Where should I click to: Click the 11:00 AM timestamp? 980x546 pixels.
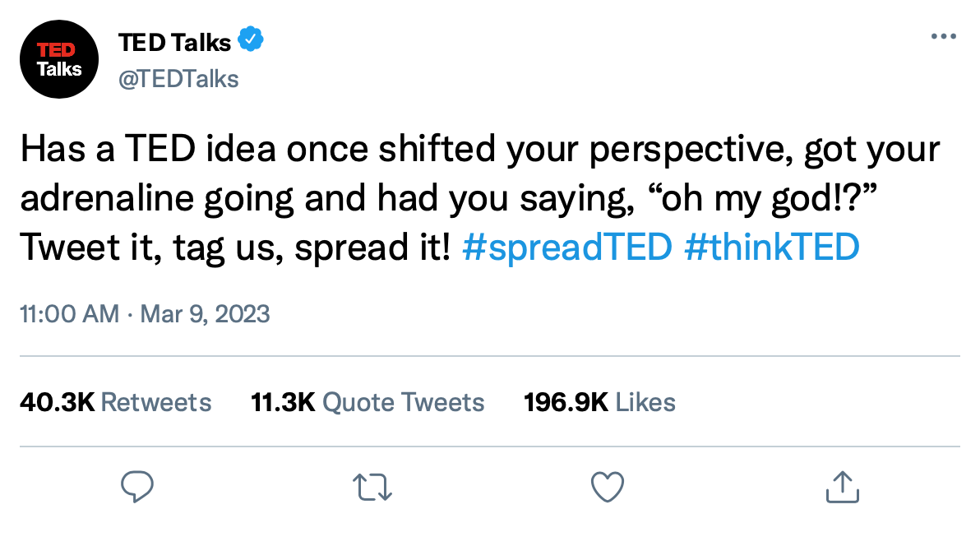pyautogui.click(x=69, y=313)
